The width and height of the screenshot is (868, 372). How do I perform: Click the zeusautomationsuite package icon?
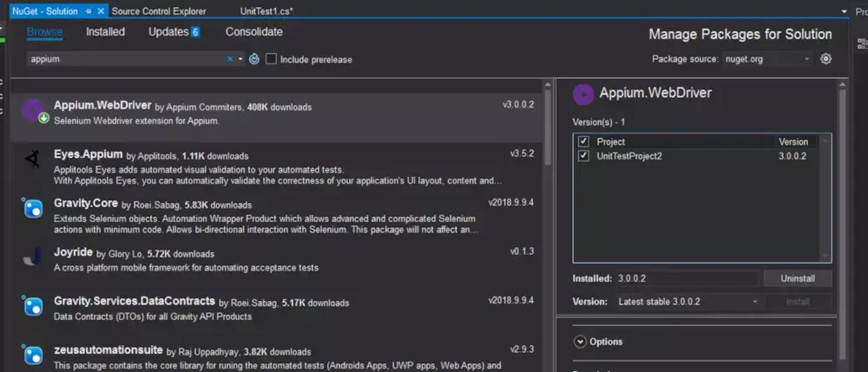32,355
